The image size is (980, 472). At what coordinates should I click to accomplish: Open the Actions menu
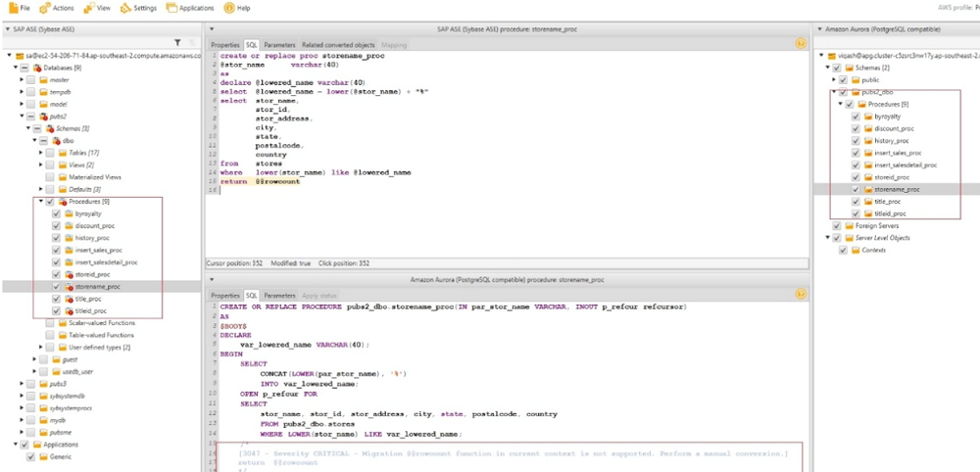pos(58,8)
